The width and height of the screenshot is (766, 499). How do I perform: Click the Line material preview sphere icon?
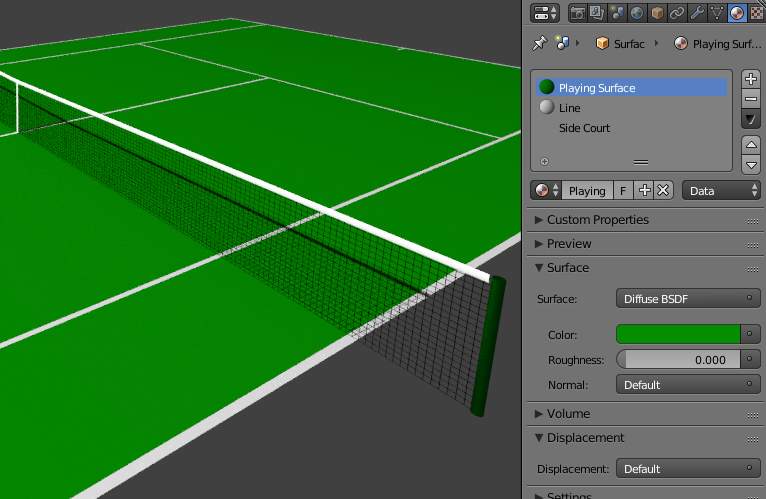tap(547, 107)
